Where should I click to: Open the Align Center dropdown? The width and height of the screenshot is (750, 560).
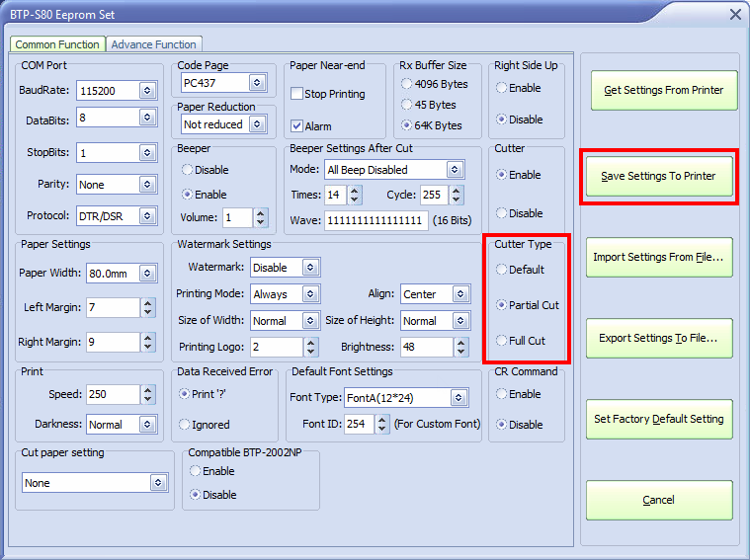[x=460, y=293]
